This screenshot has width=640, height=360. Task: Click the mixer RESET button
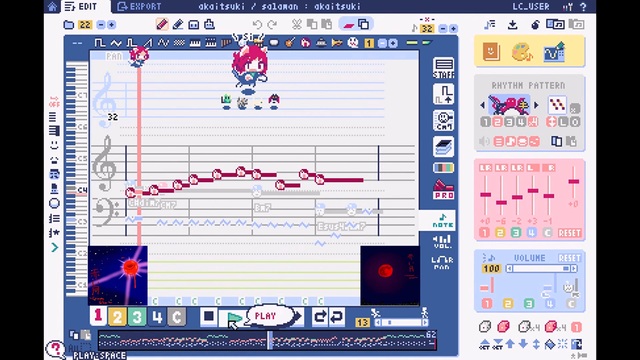[x=569, y=233]
